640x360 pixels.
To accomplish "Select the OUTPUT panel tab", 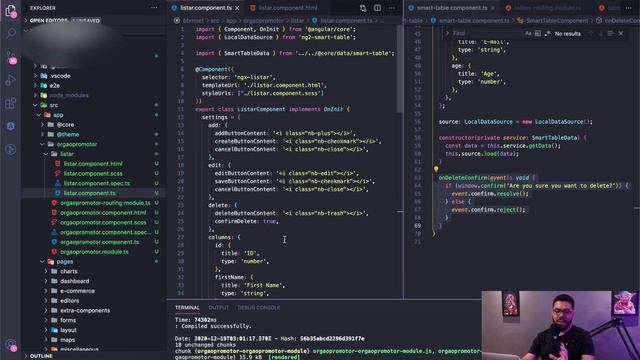I will pyautogui.click(x=219, y=308).
